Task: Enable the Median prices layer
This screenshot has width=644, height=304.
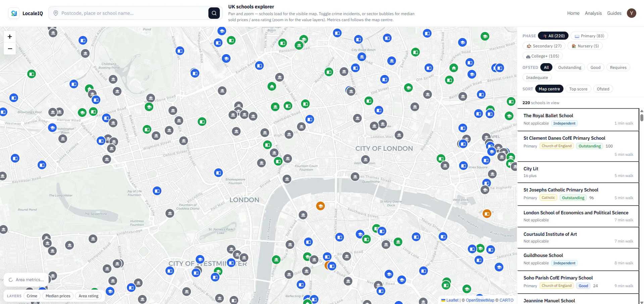Action: pyautogui.click(x=58, y=296)
